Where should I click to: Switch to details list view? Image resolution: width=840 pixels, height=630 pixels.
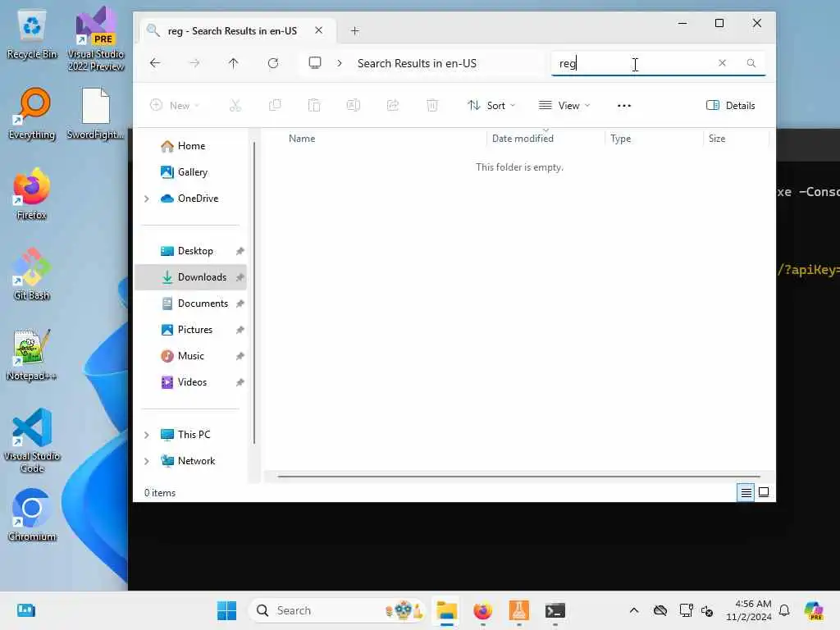pyautogui.click(x=746, y=492)
